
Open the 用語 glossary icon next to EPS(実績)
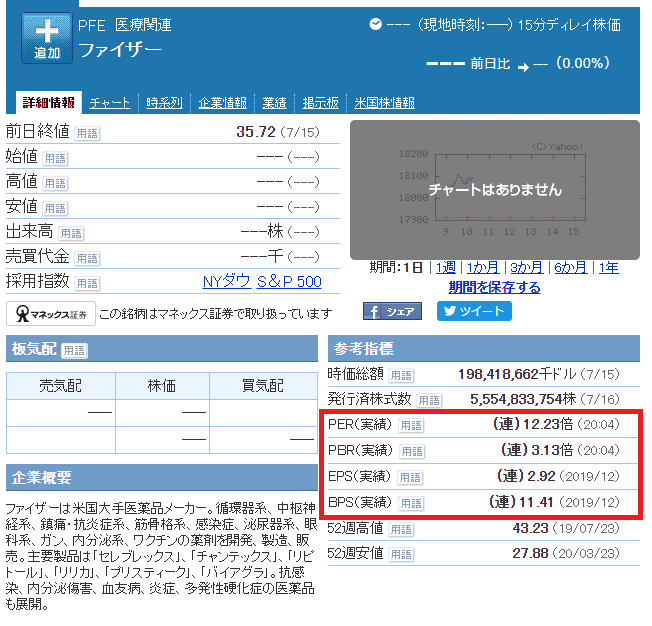click(x=410, y=478)
